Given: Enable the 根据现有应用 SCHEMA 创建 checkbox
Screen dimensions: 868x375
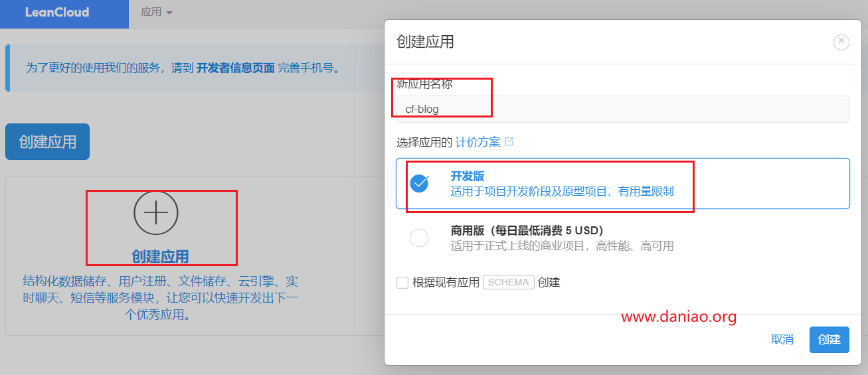Looking at the screenshot, I should (x=402, y=282).
